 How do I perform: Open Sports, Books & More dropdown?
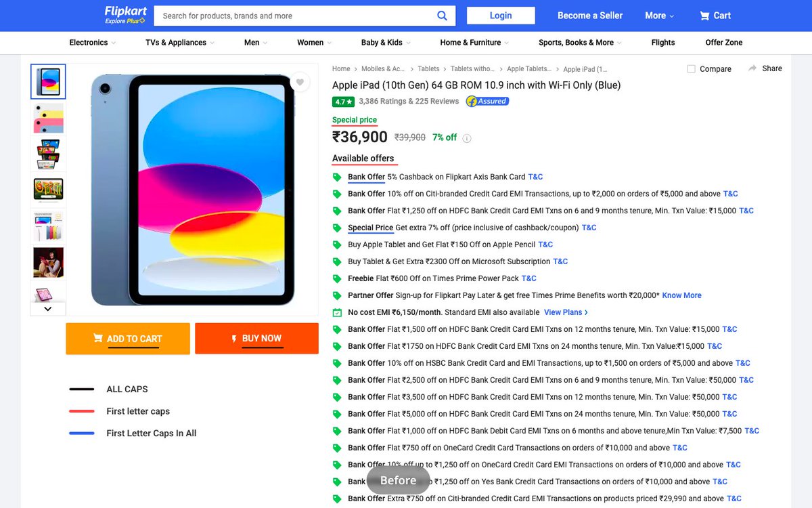(580, 43)
